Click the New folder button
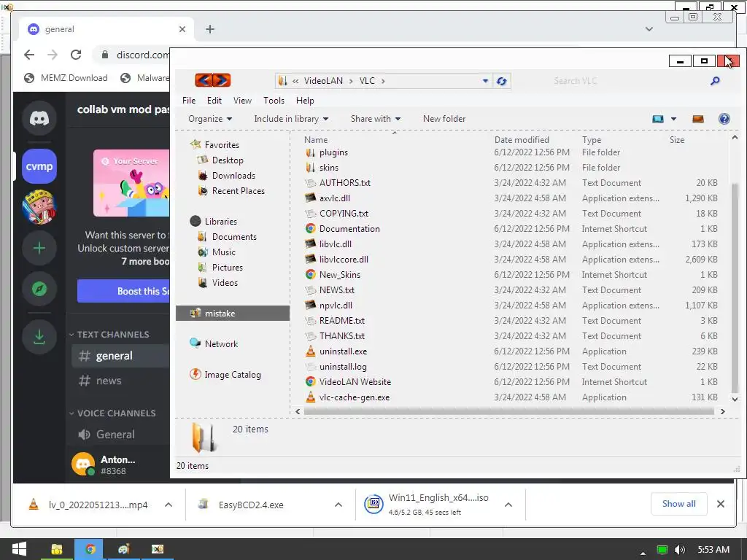The width and height of the screenshot is (747, 560). [x=444, y=119]
